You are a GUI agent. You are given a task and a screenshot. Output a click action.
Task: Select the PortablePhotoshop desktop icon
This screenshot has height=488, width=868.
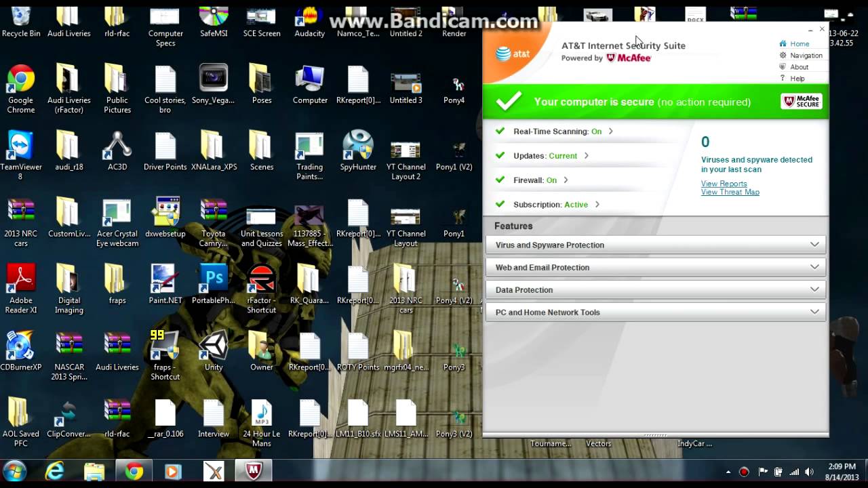[214, 285]
